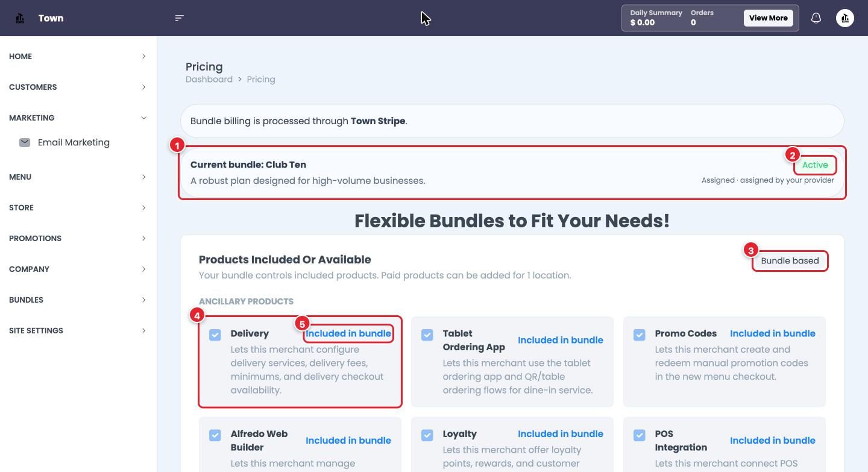868x472 pixels.
Task: Expand the HOME menu chevron
Action: point(143,56)
